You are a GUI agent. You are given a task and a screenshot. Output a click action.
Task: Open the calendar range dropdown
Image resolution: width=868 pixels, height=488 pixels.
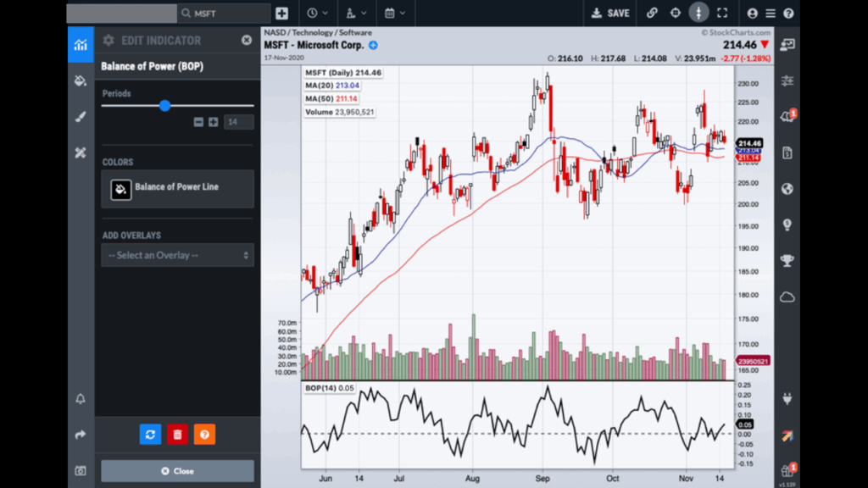click(x=394, y=13)
